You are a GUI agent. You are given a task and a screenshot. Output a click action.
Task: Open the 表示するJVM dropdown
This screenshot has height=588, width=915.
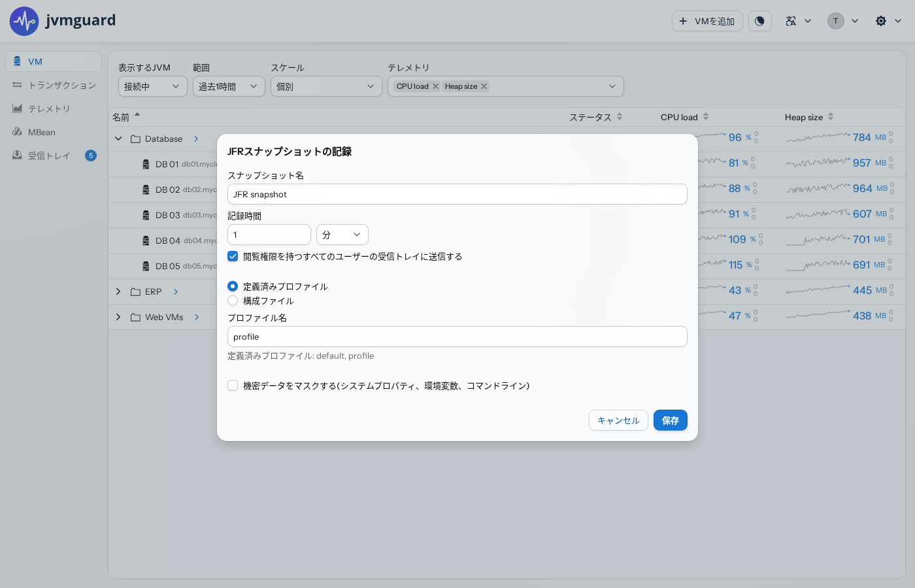(153, 86)
